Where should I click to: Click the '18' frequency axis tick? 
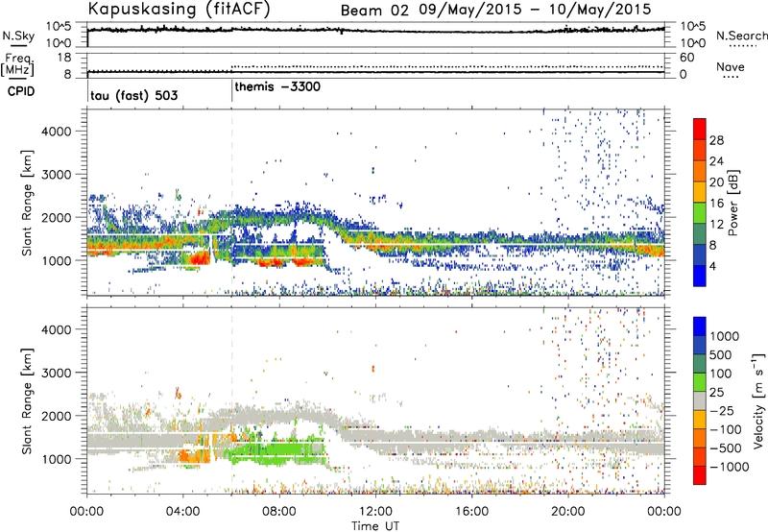pyautogui.click(x=64, y=58)
